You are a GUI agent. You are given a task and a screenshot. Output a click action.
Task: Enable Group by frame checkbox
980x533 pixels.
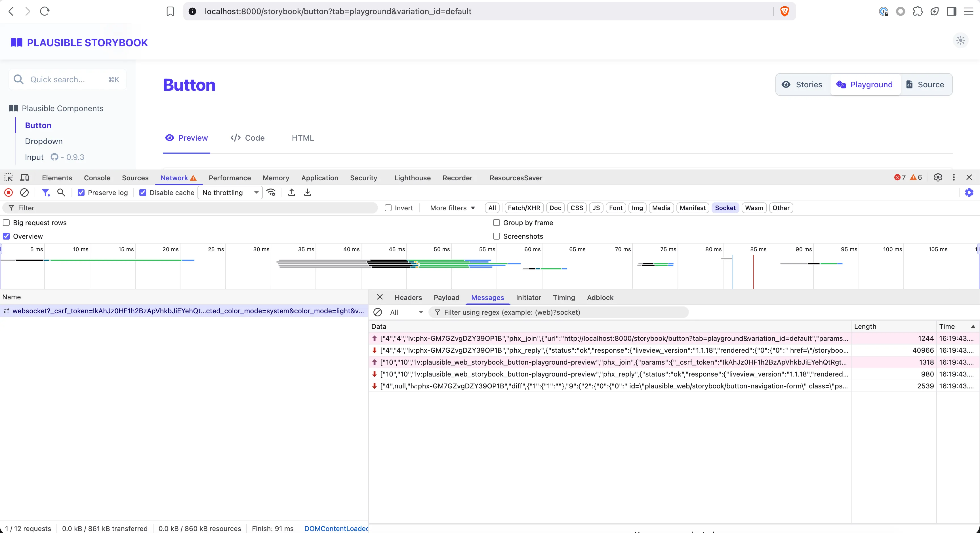coord(497,222)
